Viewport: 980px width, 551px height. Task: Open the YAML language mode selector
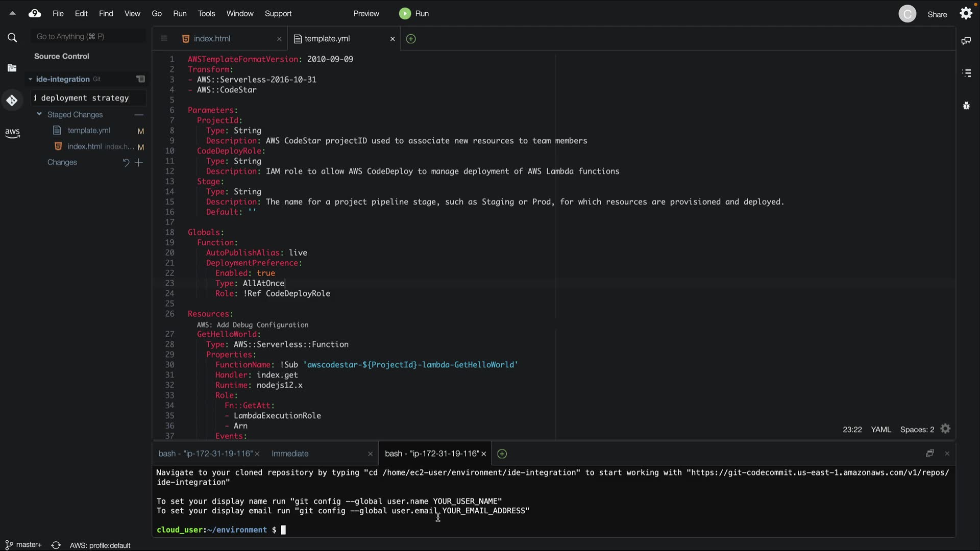coord(880,430)
